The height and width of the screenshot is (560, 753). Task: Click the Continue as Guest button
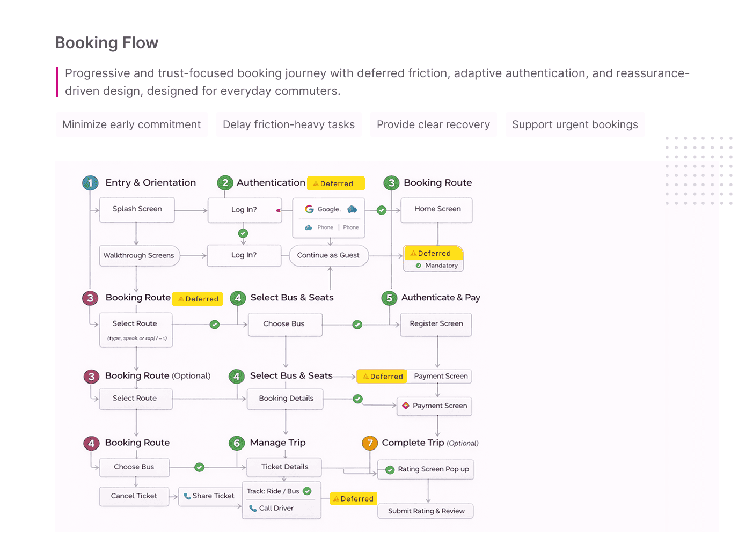pyautogui.click(x=328, y=255)
